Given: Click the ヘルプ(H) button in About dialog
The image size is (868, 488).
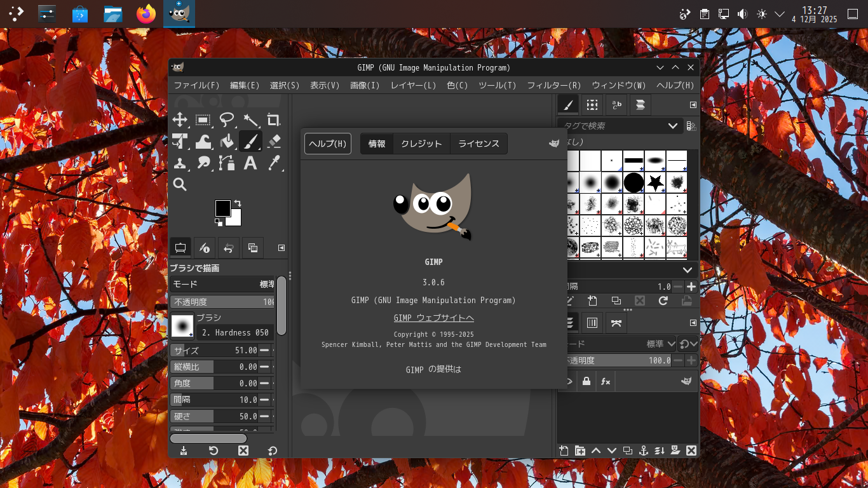Looking at the screenshot, I should click(328, 144).
